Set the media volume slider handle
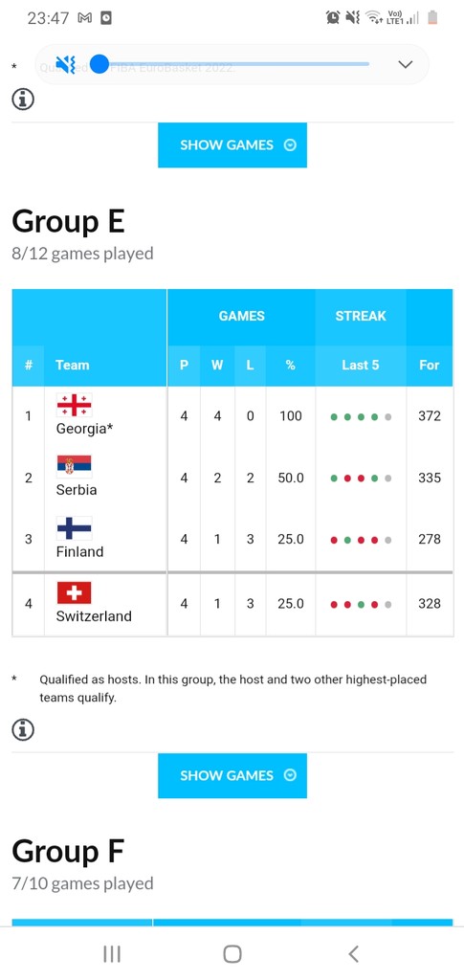Viewport: 464px width, 980px height. (99, 64)
